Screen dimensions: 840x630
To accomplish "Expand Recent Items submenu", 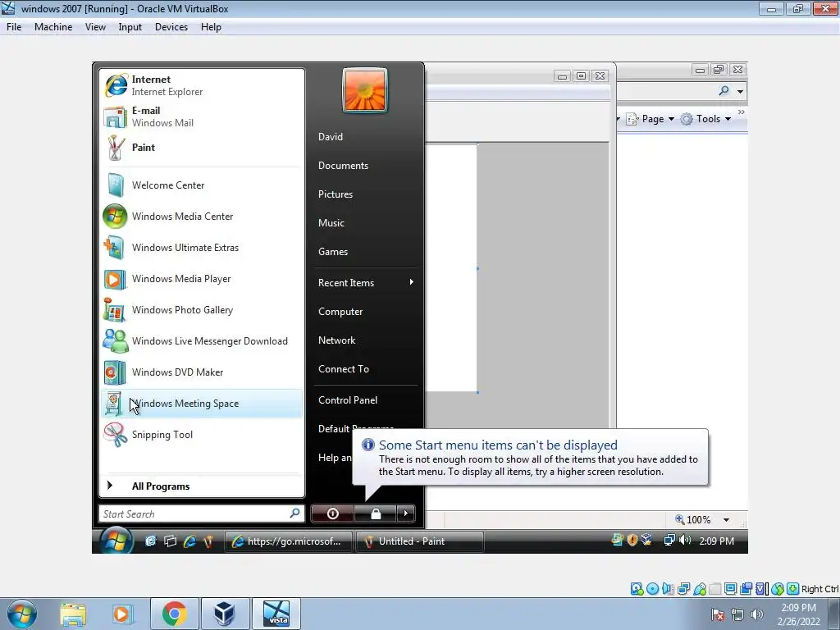I will point(367,283).
